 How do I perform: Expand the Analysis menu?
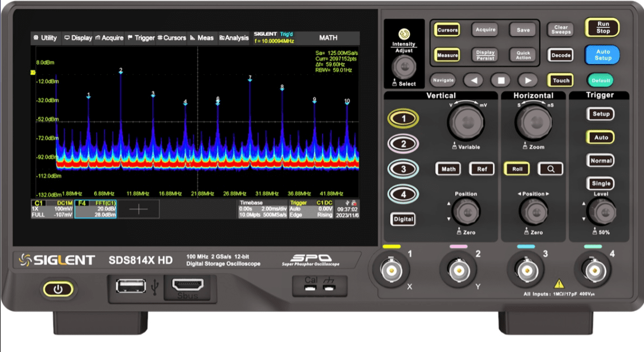click(x=234, y=38)
